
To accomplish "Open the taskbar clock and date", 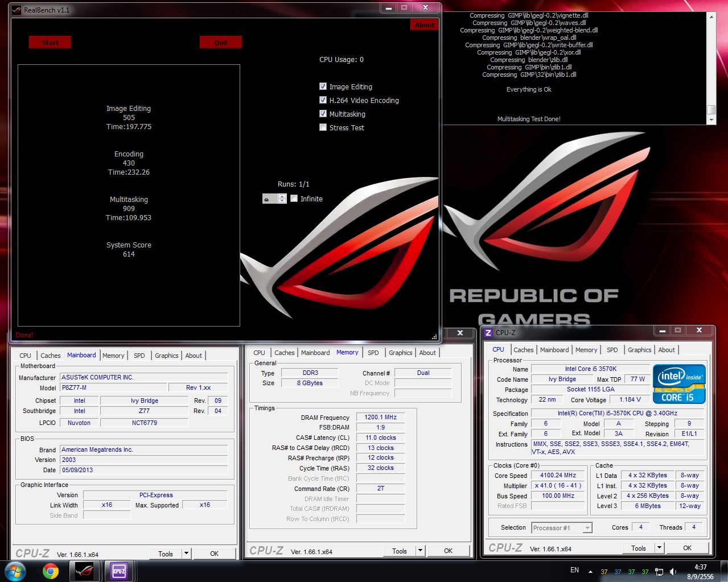I will point(701,572).
